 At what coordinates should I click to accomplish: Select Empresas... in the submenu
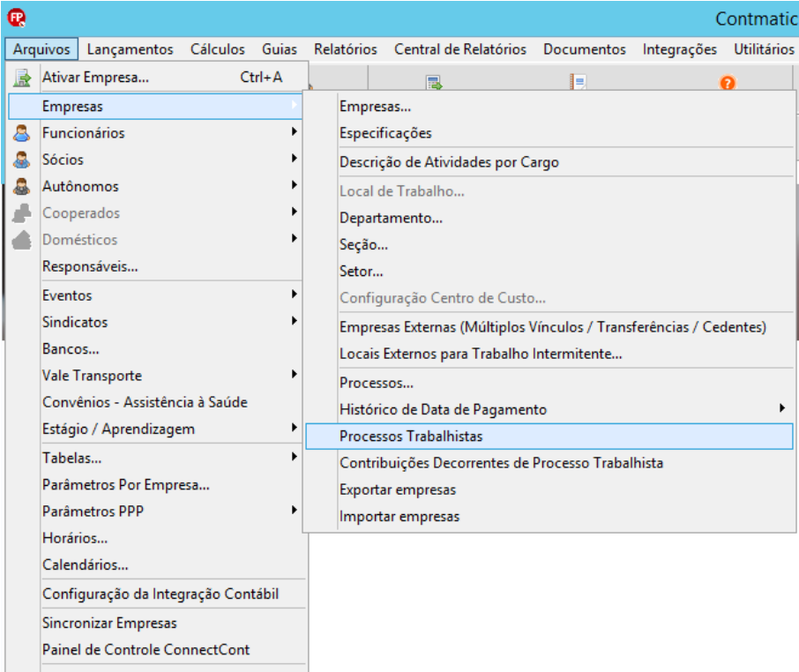point(549,107)
